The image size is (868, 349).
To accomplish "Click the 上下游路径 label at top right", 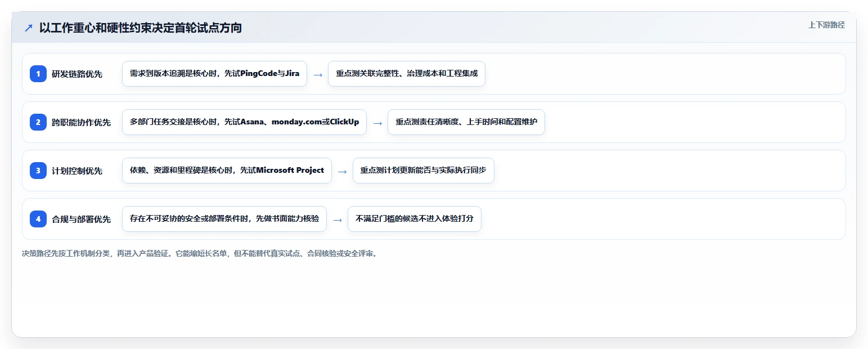I will pos(826,25).
